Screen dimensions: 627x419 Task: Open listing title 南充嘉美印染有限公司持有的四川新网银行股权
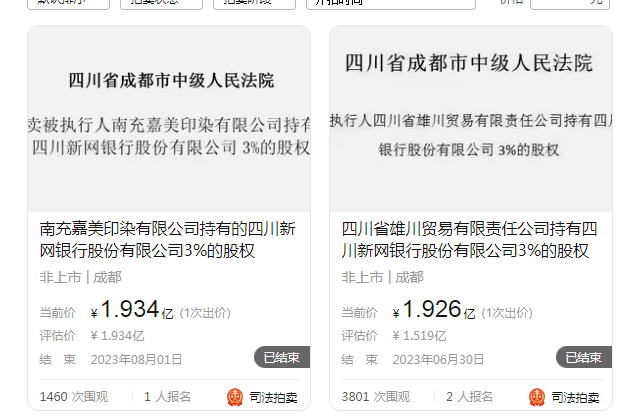coord(168,240)
